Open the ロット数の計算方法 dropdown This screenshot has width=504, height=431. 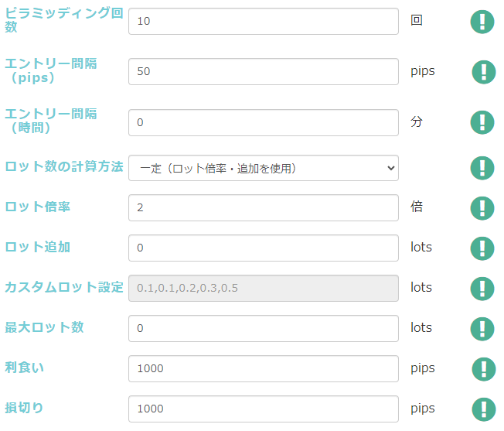point(264,167)
